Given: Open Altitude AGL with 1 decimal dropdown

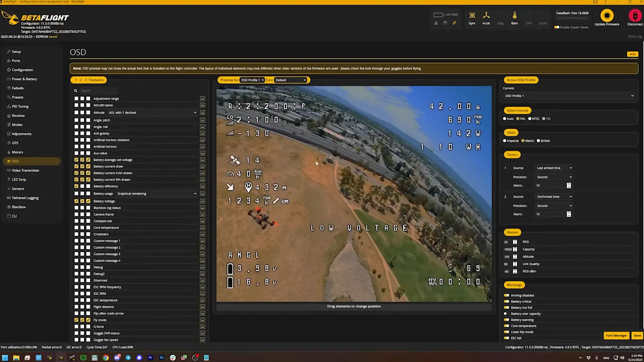Looking at the screenshot, I should click(x=153, y=113).
